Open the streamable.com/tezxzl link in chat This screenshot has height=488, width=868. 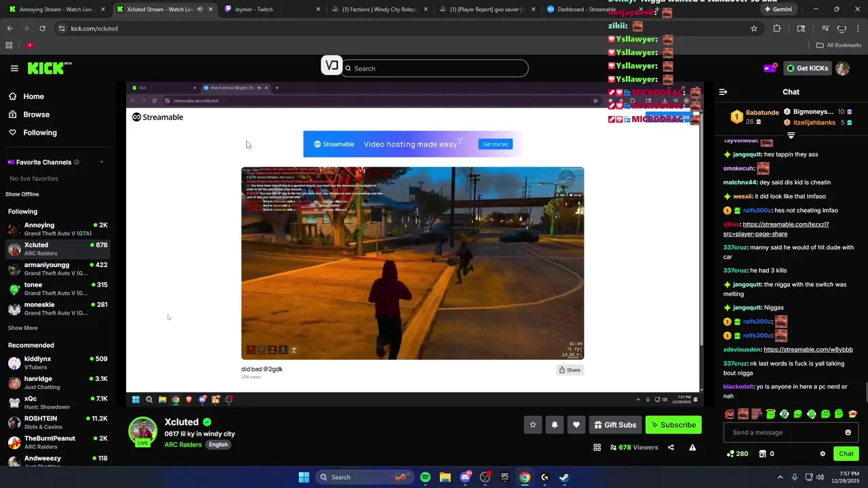[x=776, y=229]
